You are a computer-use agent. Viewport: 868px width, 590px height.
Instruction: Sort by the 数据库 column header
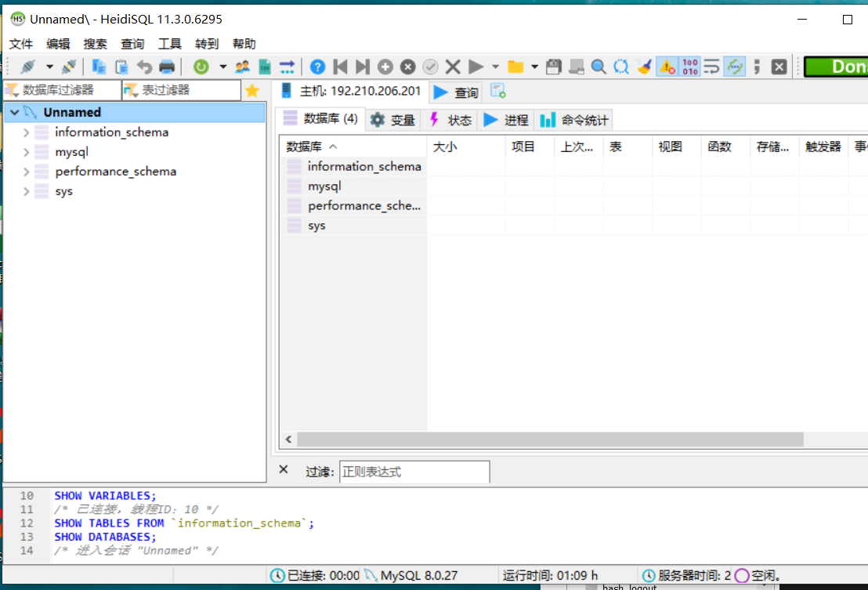click(353, 147)
